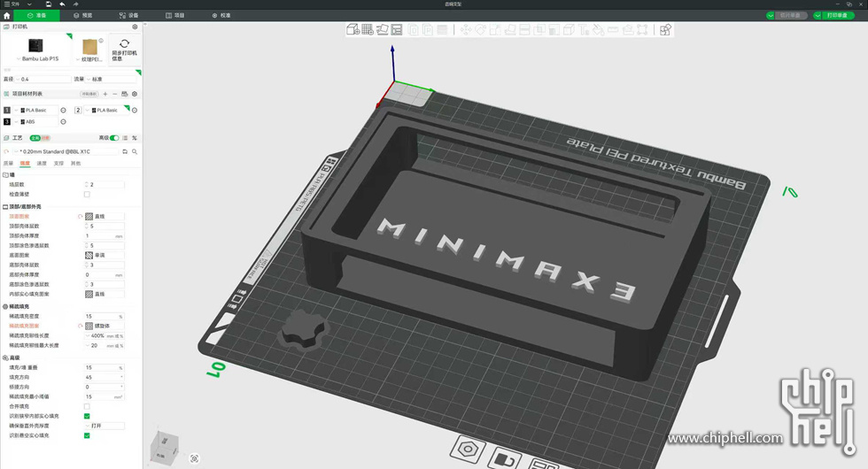Click the Auto orient toolbar icon

pyautogui.click(x=383, y=29)
